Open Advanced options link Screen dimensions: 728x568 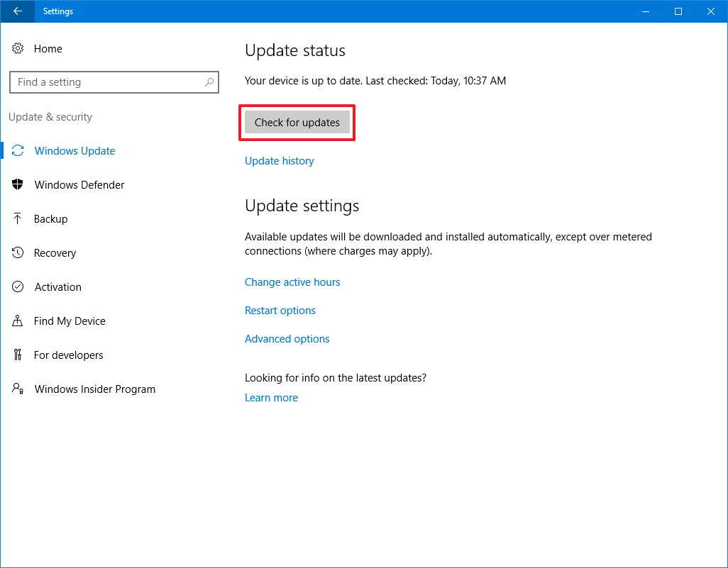[x=287, y=339]
